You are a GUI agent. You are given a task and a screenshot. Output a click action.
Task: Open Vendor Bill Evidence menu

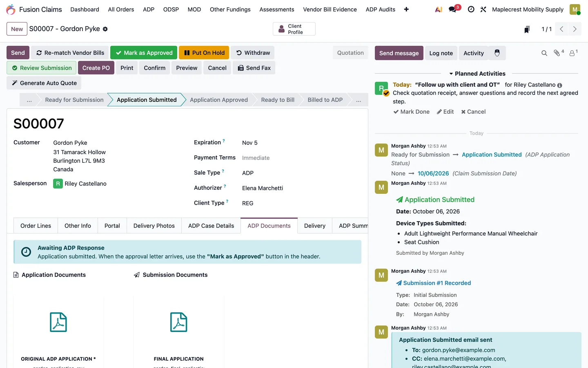(330, 9)
